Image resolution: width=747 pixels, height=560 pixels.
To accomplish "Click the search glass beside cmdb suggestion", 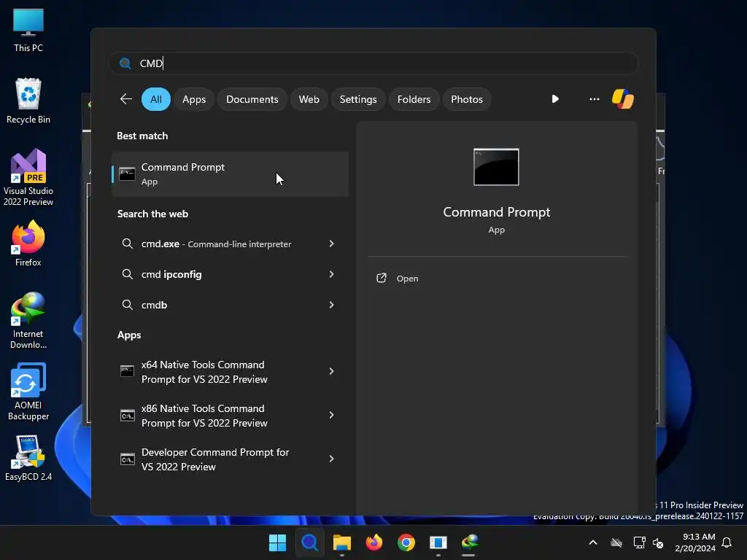I will [x=127, y=304].
